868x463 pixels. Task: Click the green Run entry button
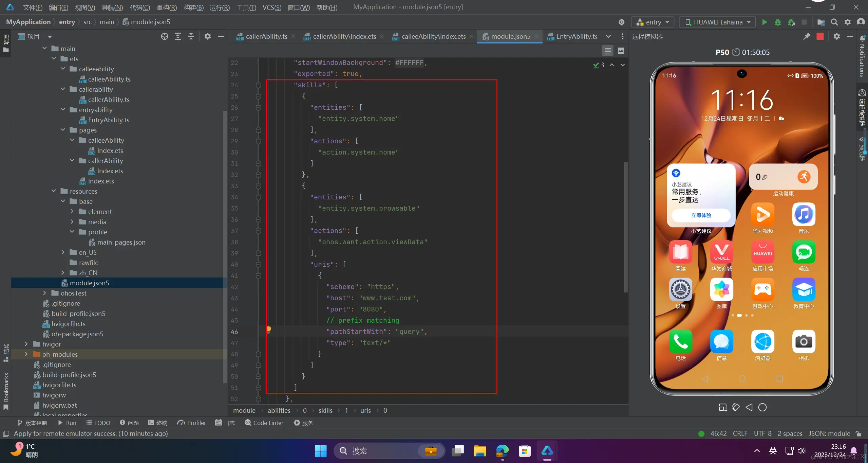[765, 22]
